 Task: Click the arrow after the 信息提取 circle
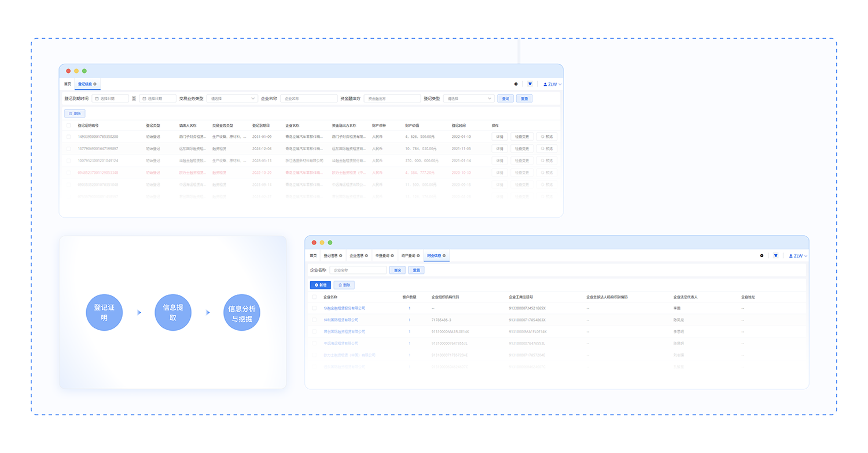click(x=207, y=313)
